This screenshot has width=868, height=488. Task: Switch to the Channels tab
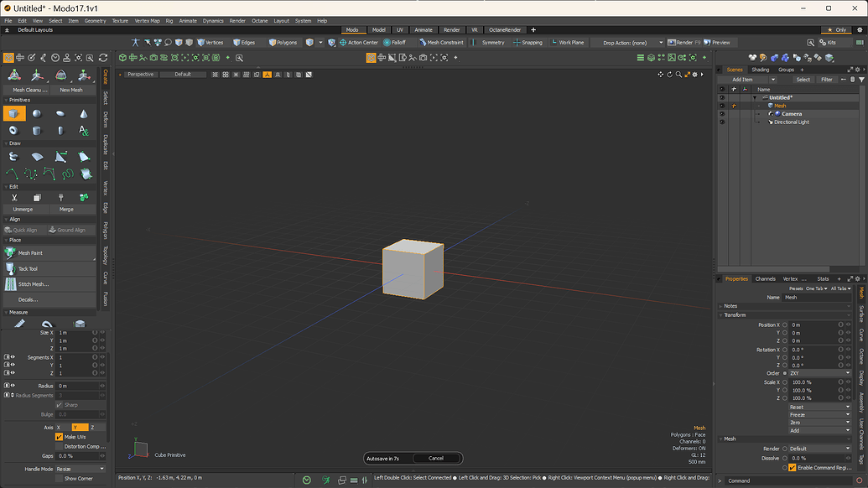pos(765,279)
